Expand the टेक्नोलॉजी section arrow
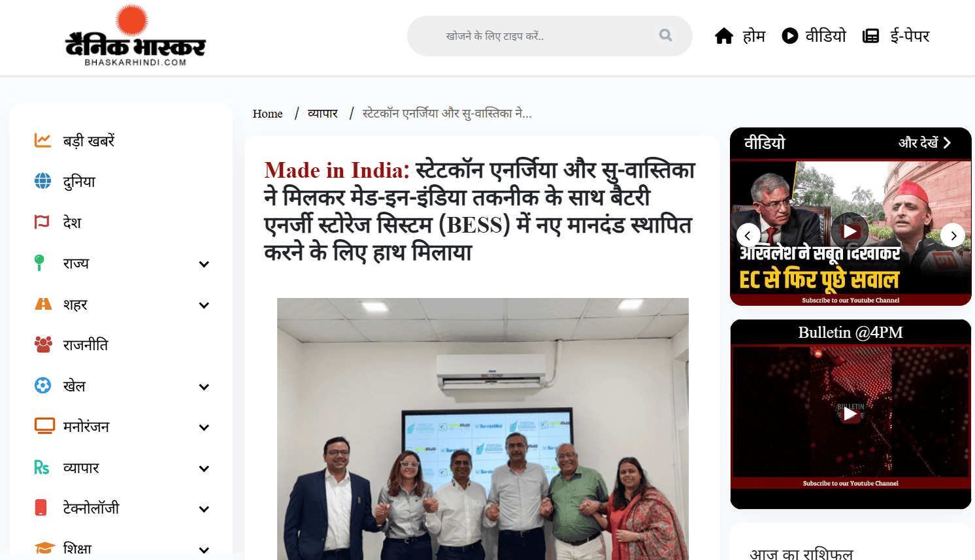 [x=204, y=509]
